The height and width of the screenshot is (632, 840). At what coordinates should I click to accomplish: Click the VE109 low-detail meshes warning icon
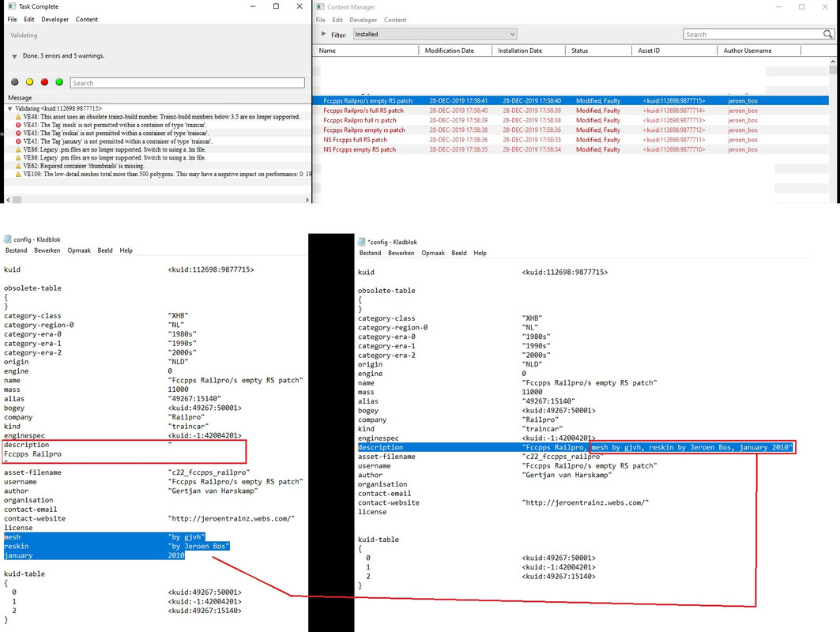click(18, 174)
